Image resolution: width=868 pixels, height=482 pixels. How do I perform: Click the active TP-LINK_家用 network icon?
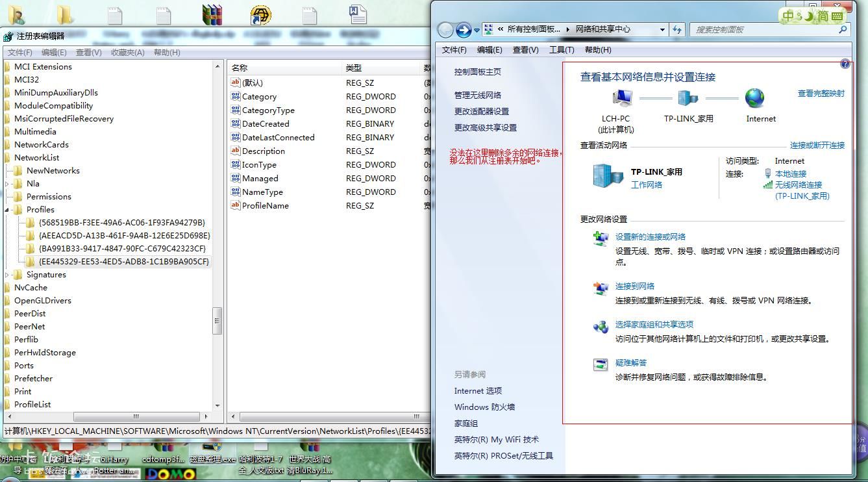608,175
